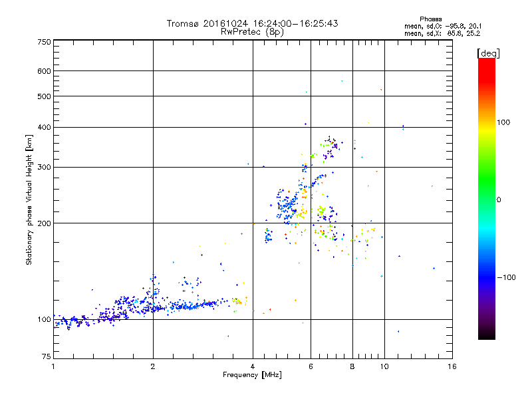Screen dimensions: 532x399
Task: Click the '16' MHz frequency tick label
Action: coord(452,366)
